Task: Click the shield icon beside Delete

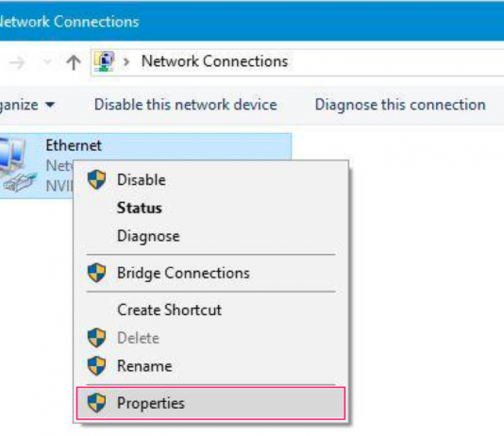Action: click(x=96, y=338)
